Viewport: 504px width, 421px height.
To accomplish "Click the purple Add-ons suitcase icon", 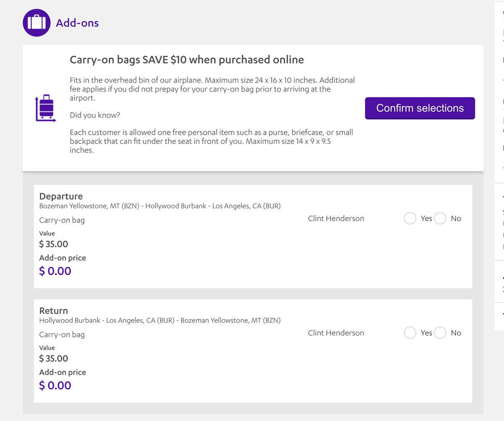I will click(x=36, y=22).
